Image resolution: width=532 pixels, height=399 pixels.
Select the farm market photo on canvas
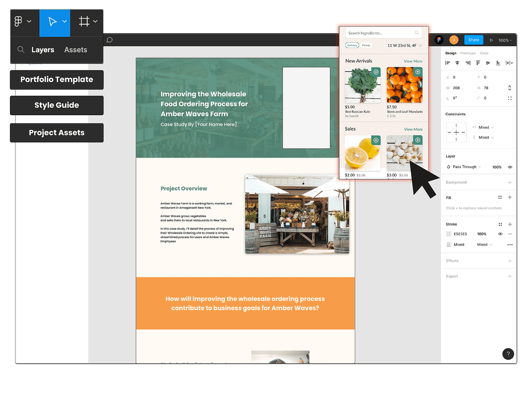(x=297, y=214)
